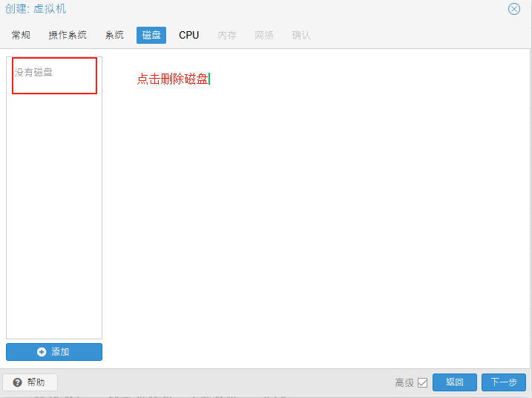Select the active 磁盘 tab

(151, 35)
